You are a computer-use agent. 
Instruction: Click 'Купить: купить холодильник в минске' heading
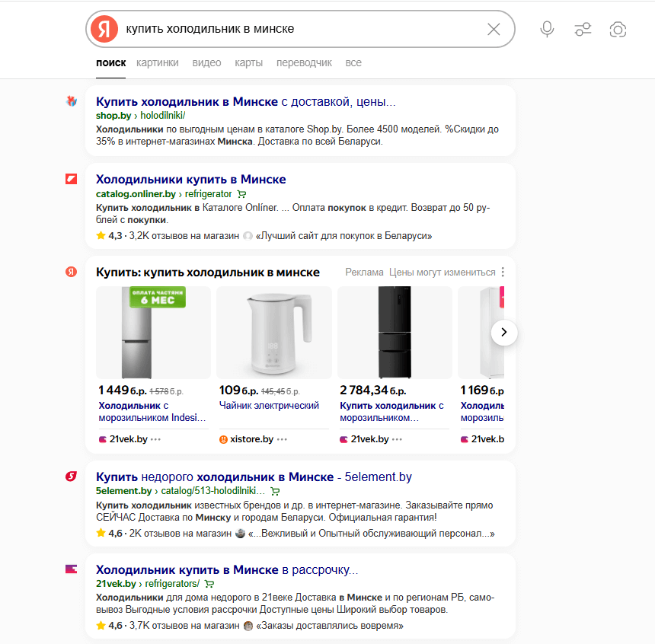208,273
